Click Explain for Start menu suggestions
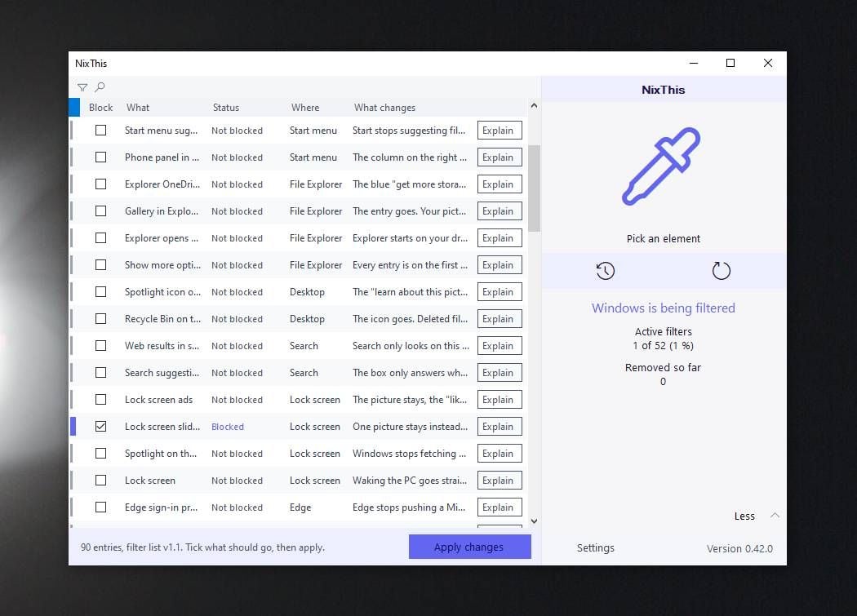857x616 pixels. click(x=500, y=131)
